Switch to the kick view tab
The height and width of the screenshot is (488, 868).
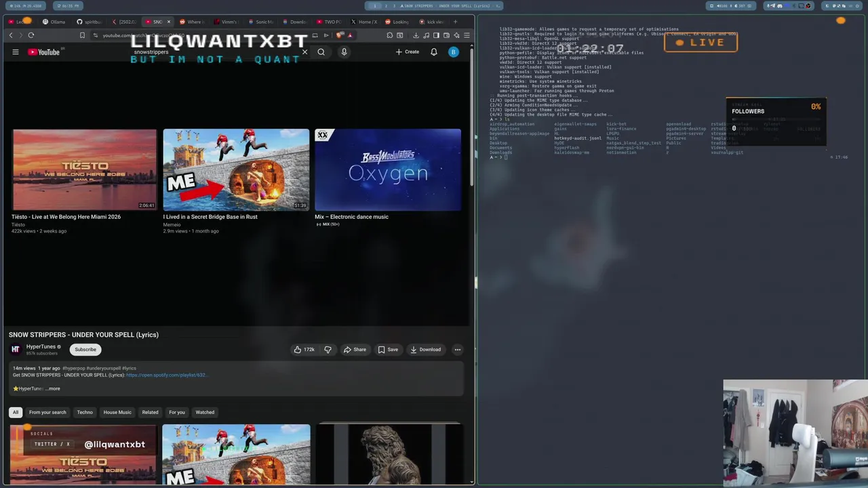pyautogui.click(x=432, y=22)
